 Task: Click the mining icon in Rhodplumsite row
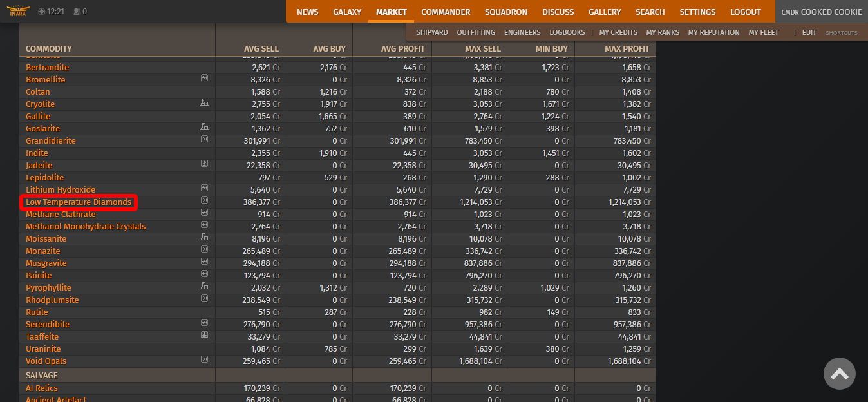coord(205,299)
